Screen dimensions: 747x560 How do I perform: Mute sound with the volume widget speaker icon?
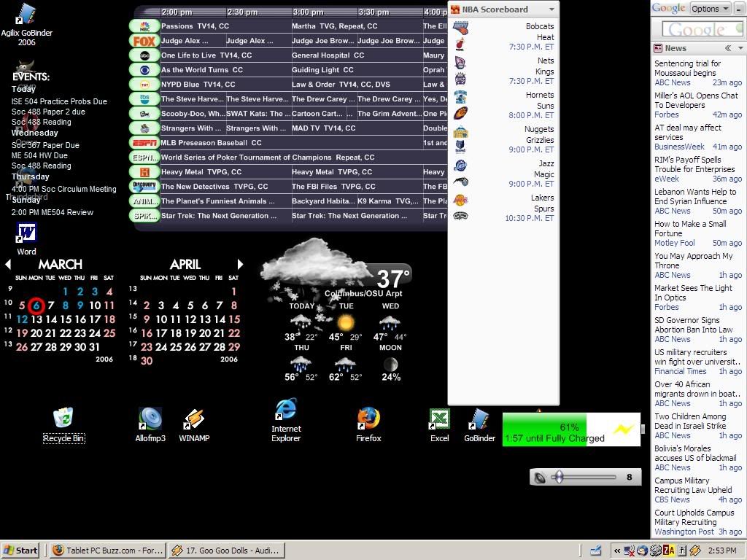540,477
